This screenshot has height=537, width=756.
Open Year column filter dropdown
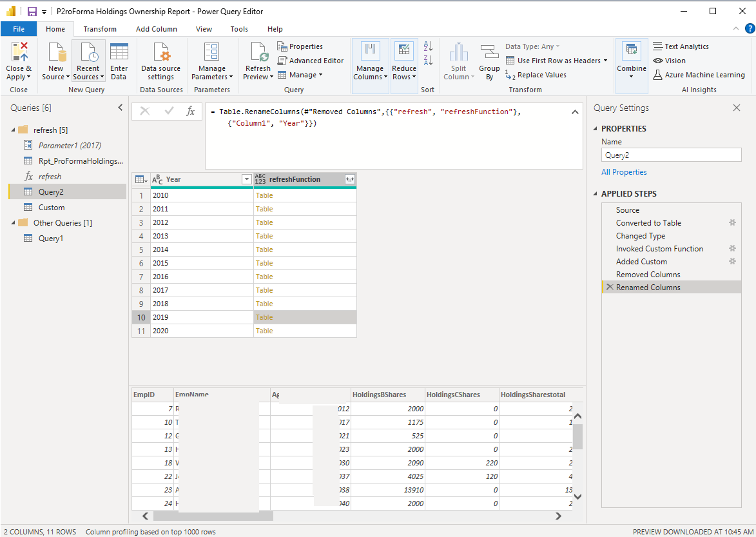click(x=246, y=179)
